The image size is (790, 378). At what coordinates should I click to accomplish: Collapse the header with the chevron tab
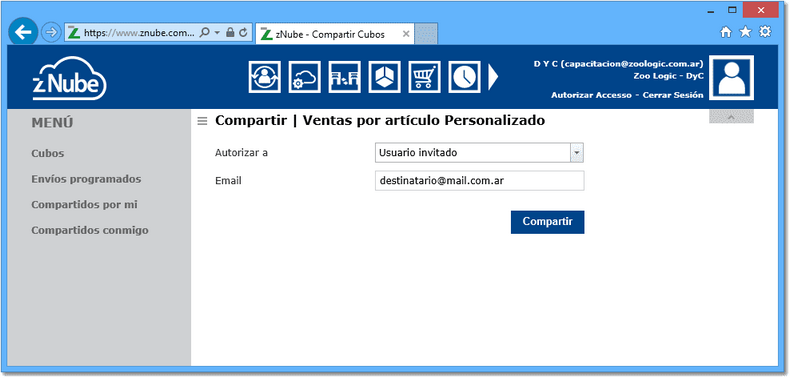coord(731,117)
